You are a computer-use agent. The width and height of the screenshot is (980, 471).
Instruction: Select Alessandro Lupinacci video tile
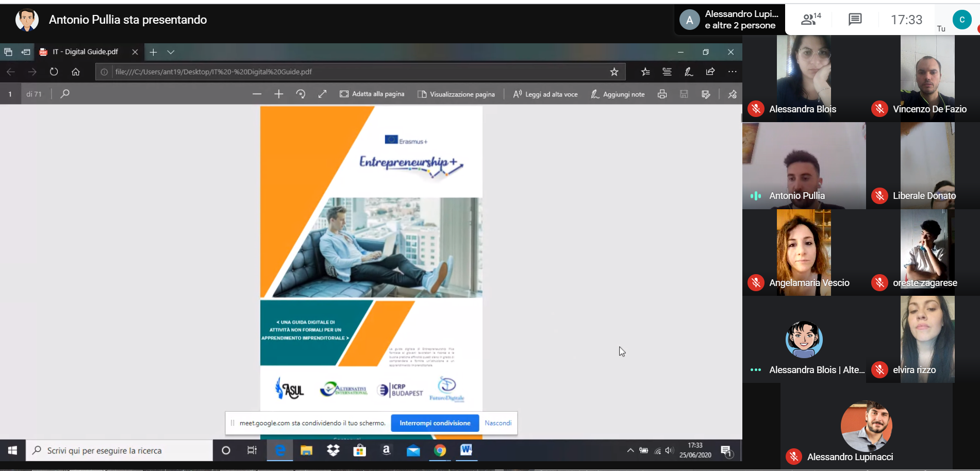(x=866, y=426)
